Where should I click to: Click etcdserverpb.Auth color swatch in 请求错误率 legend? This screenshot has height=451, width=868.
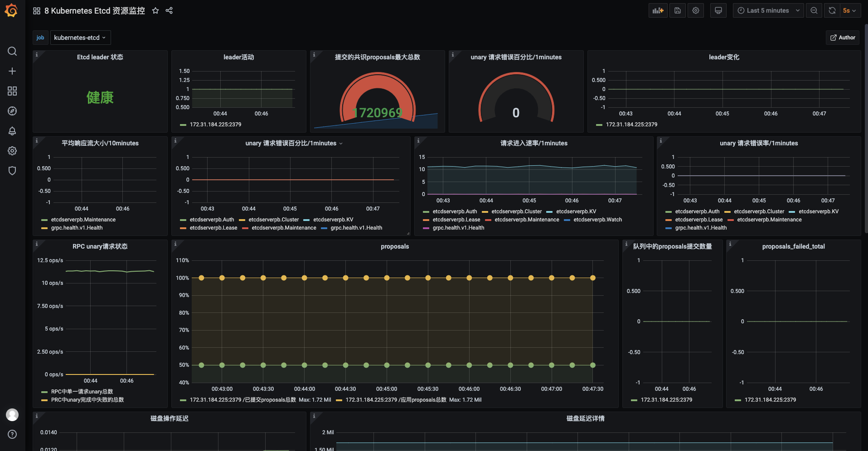(x=669, y=212)
